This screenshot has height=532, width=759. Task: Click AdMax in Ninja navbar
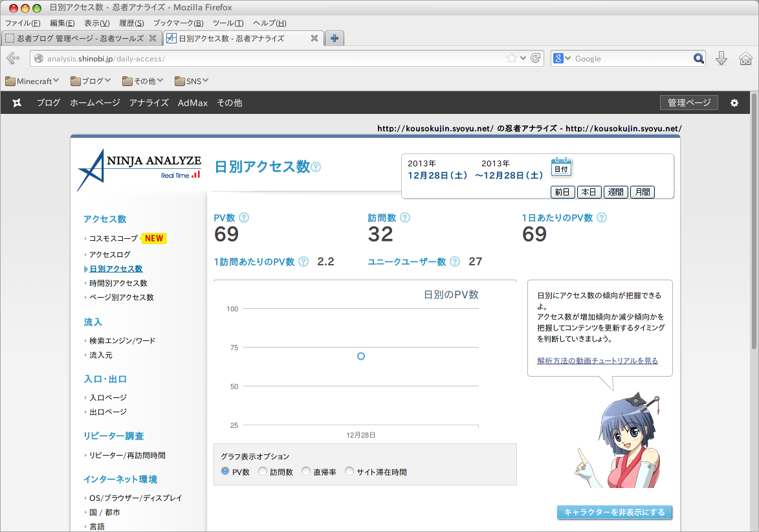193,103
